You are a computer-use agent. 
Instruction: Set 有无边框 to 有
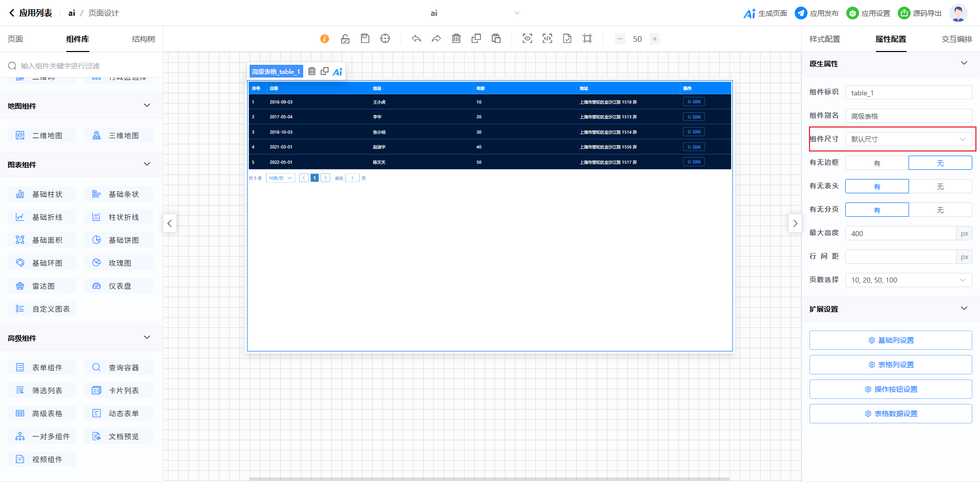click(x=877, y=163)
